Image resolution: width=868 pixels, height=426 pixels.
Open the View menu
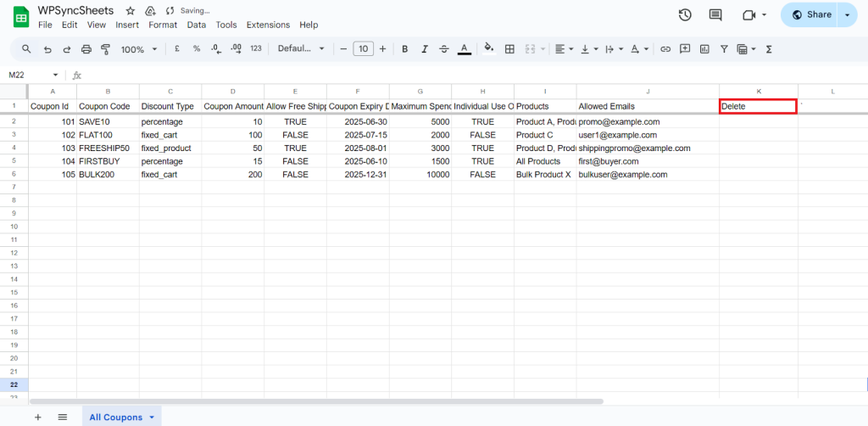click(97, 25)
